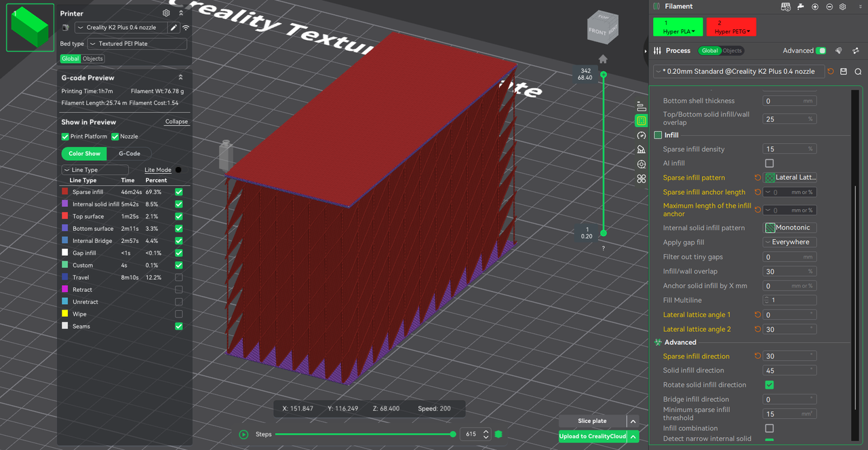Image resolution: width=868 pixels, height=450 pixels.
Task: Add a filament with the plus icon
Action: [x=814, y=7]
